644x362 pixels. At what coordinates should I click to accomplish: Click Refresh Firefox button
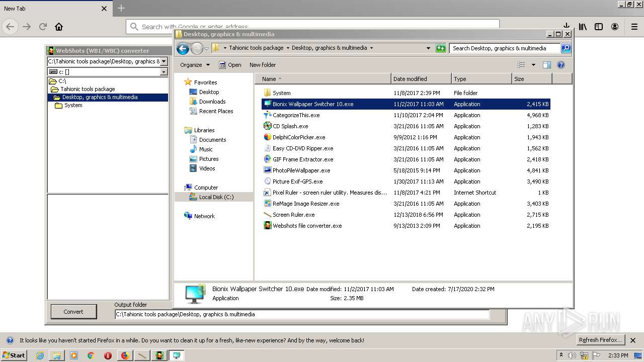click(600, 340)
